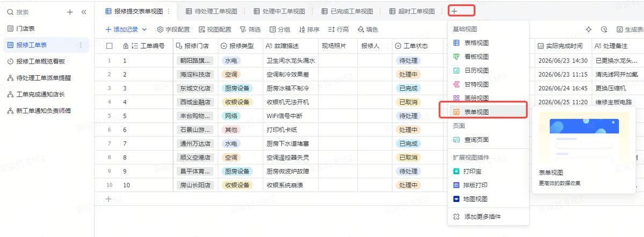Click the 添加记录 button
The image size is (644, 237).
click(121, 30)
